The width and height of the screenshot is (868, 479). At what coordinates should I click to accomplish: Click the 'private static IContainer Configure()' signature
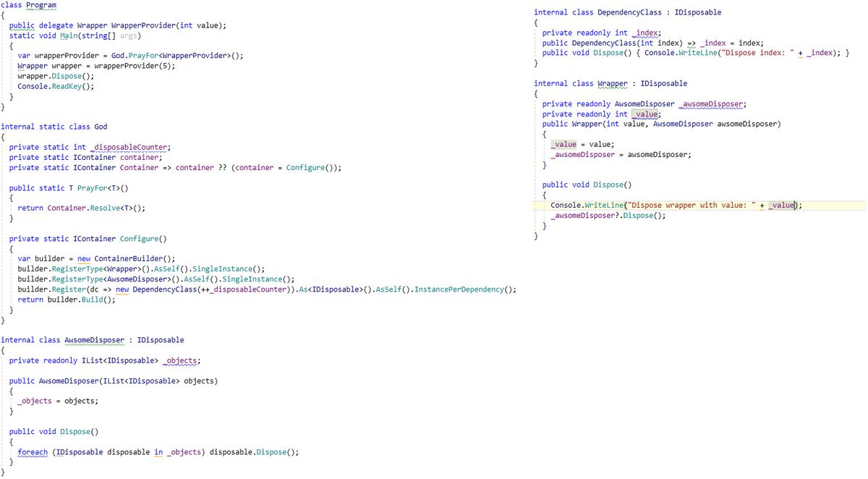coord(88,238)
